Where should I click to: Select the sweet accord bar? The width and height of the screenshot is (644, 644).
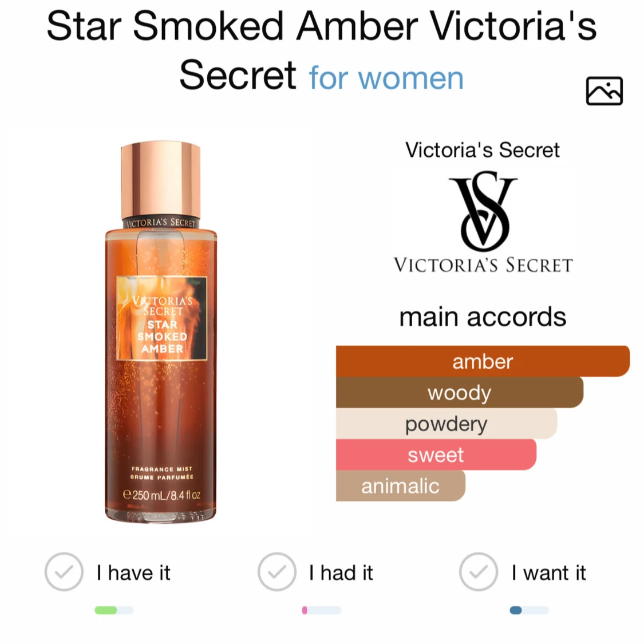click(x=436, y=455)
